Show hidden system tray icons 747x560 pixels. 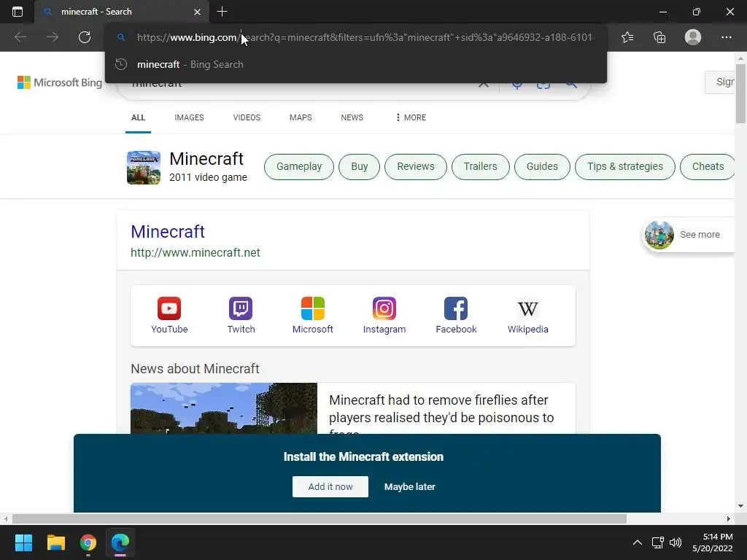tap(637, 542)
